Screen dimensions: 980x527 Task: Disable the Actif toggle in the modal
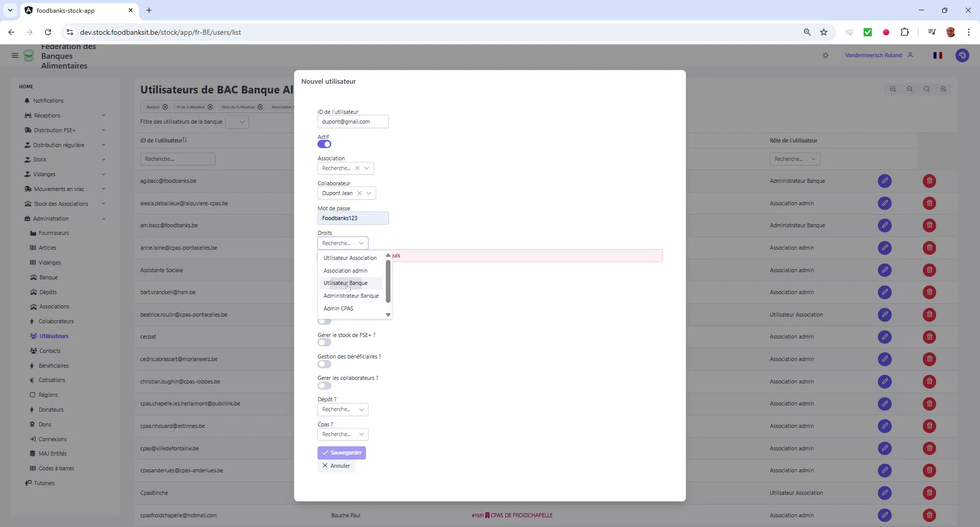pos(324,145)
